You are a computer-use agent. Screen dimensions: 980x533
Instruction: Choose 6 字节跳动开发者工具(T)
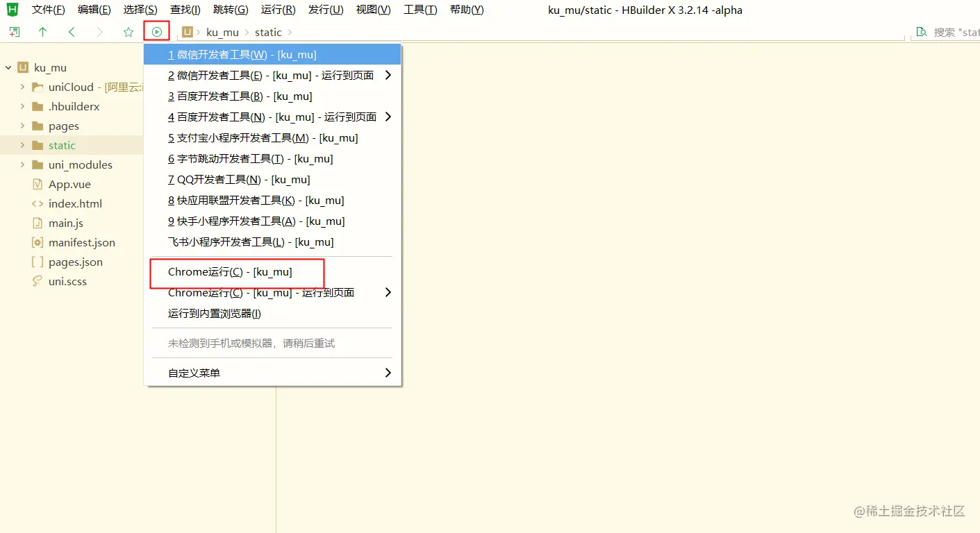point(272,158)
